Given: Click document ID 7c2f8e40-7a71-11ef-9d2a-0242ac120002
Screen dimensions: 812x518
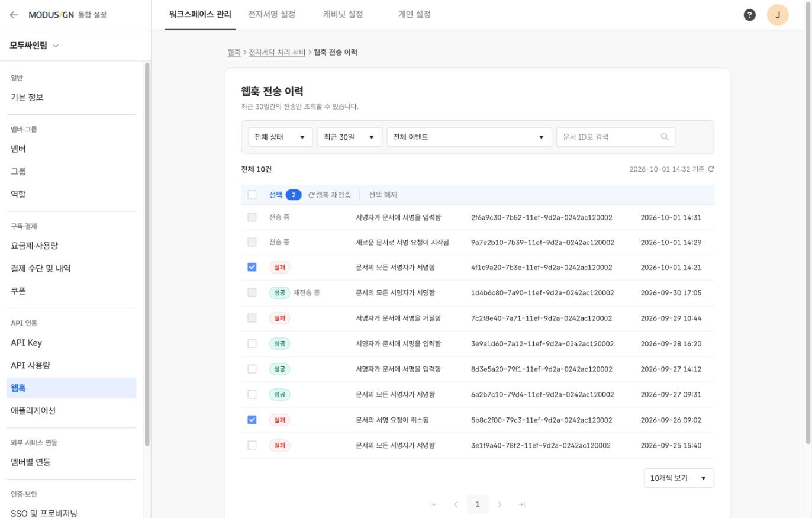Looking at the screenshot, I should (x=542, y=318).
